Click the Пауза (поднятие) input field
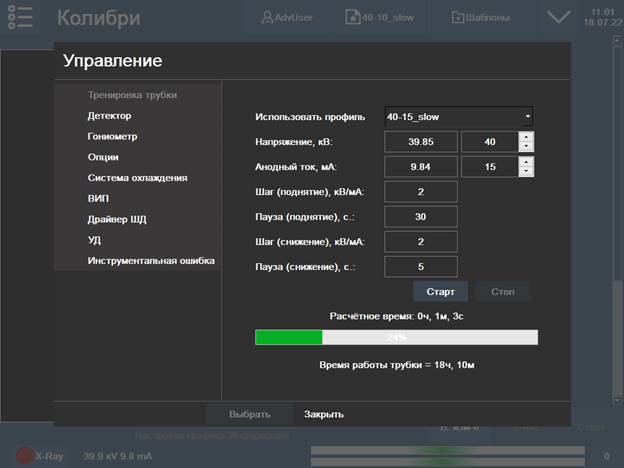624x468 pixels. (421, 216)
